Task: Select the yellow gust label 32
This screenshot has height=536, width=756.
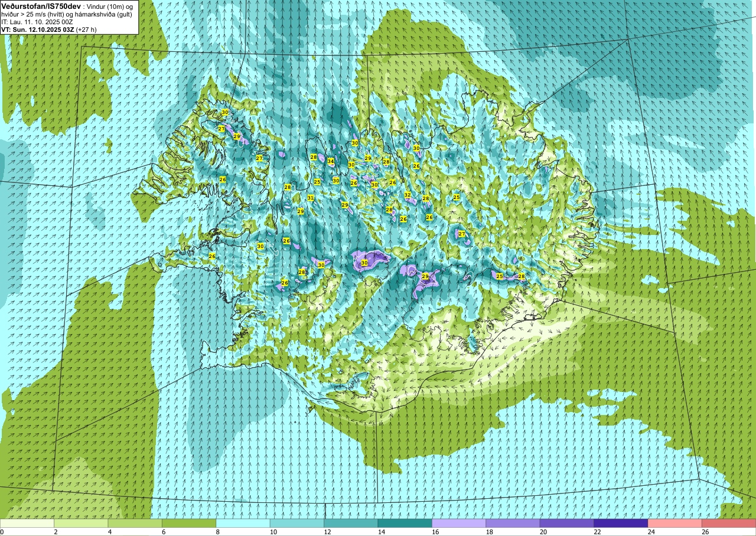Action: (x=408, y=195)
